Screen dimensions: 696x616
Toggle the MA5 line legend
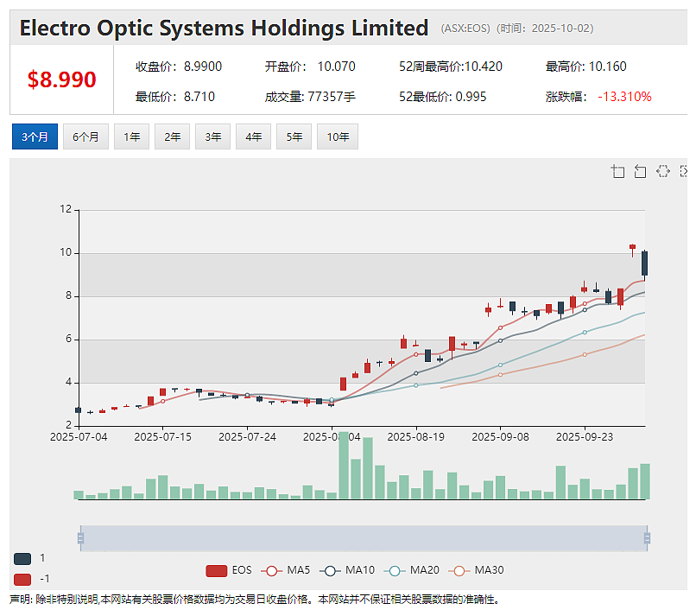[286, 570]
